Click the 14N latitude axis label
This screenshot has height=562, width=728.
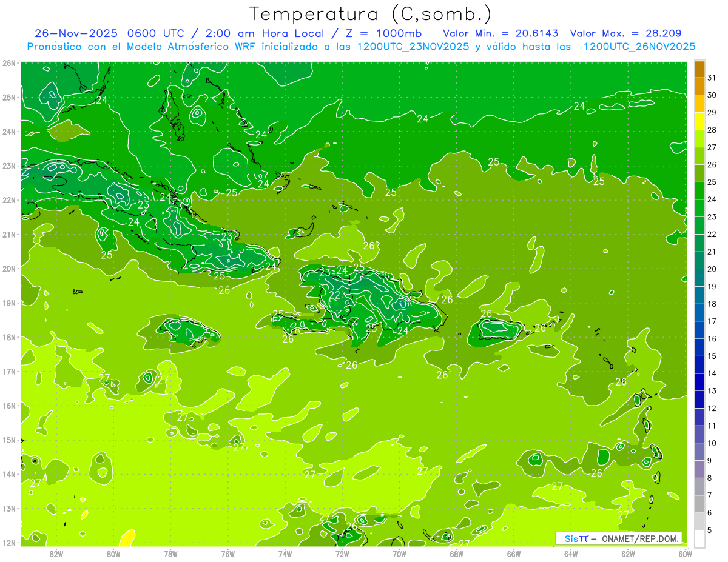tap(9, 474)
